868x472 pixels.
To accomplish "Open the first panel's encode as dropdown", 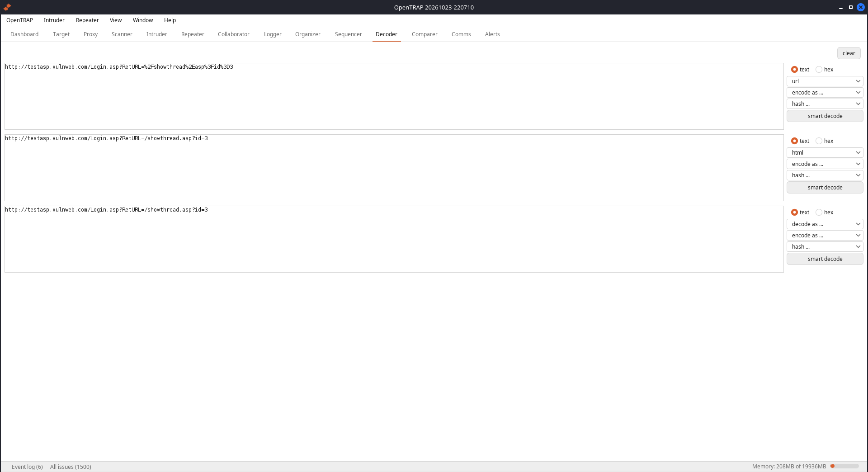I will click(825, 93).
